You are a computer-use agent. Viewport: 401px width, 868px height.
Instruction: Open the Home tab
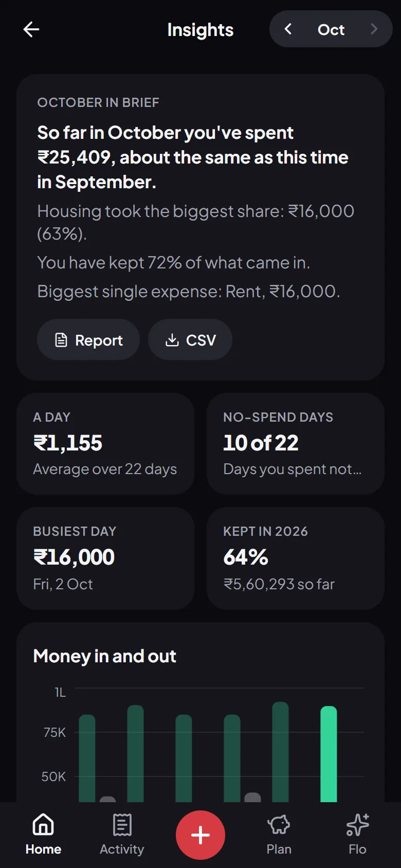click(x=43, y=835)
